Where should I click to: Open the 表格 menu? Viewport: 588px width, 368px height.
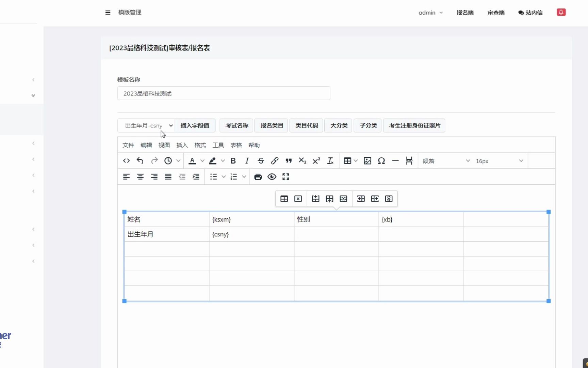coord(236,145)
